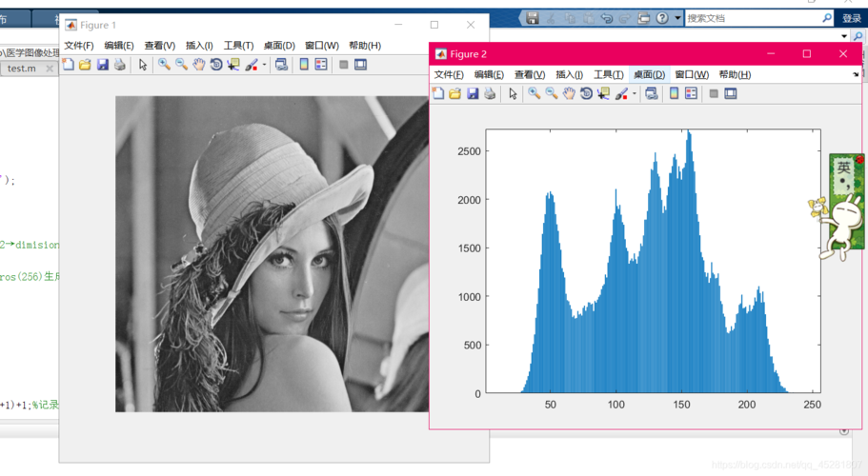Click New Figure icon in Figure 2
The width and height of the screenshot is (868, 476).
(438, 93)
